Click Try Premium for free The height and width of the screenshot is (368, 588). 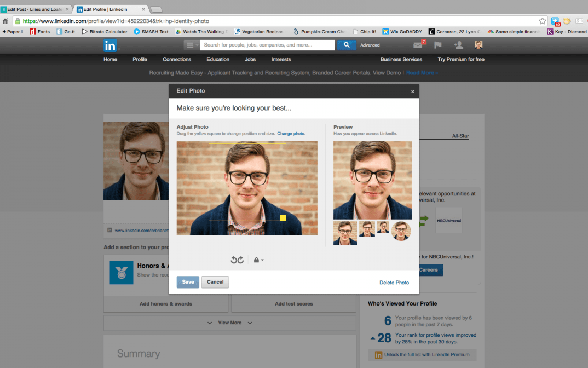point(461,59)
